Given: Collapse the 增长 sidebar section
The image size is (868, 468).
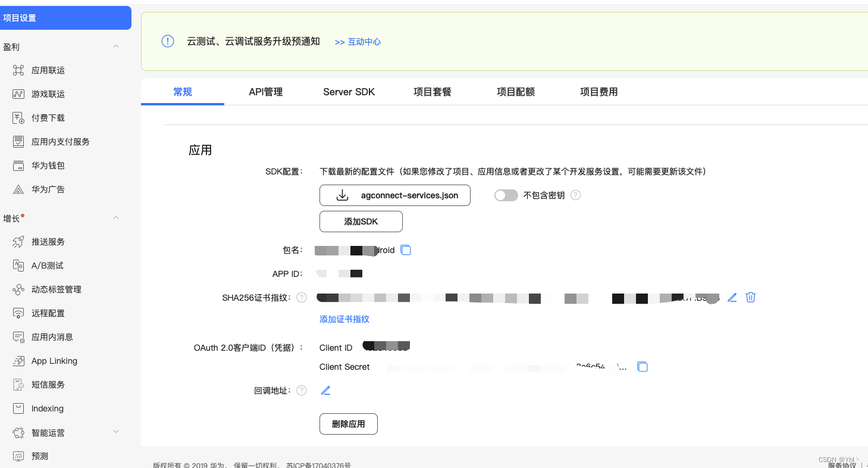Looking at the screenshot, I should point(115,218).
